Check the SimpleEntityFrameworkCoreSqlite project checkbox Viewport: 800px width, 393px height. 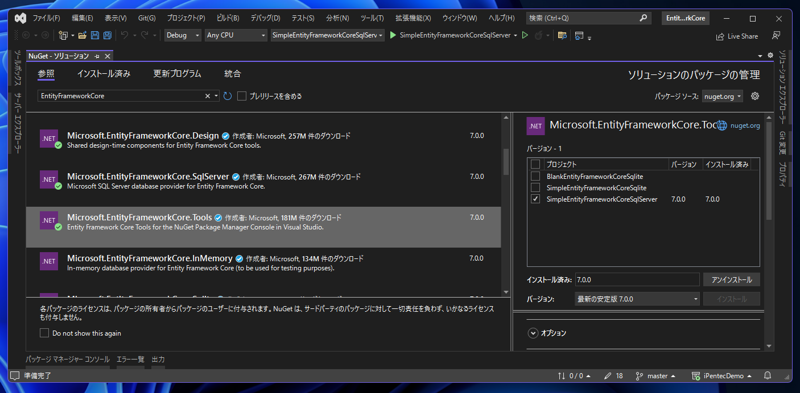point(535,188)
